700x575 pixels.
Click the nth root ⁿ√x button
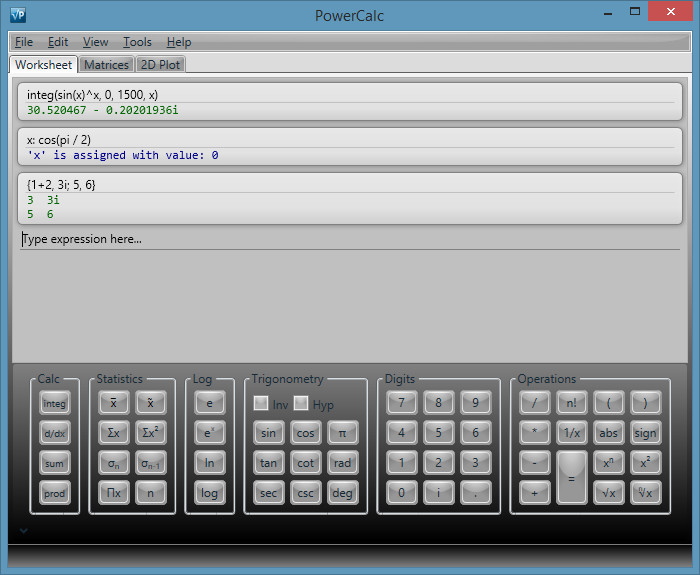[x=646, y=493]
